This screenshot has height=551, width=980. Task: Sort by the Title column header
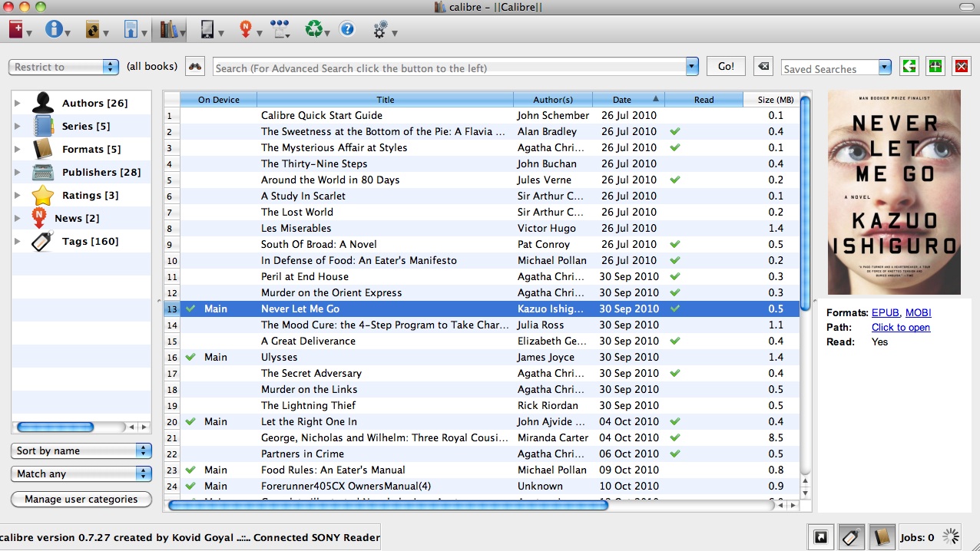point(386,100)
